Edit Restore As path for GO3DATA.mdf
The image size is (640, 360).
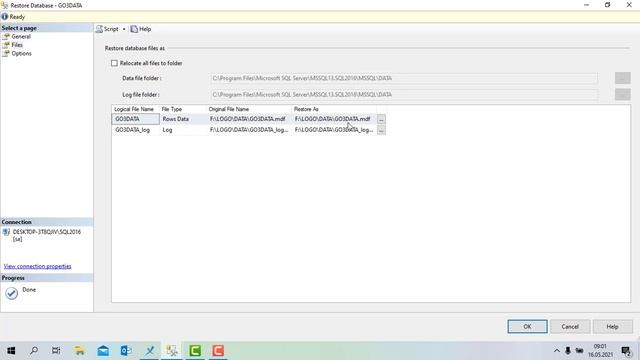[x=334, y=119]
